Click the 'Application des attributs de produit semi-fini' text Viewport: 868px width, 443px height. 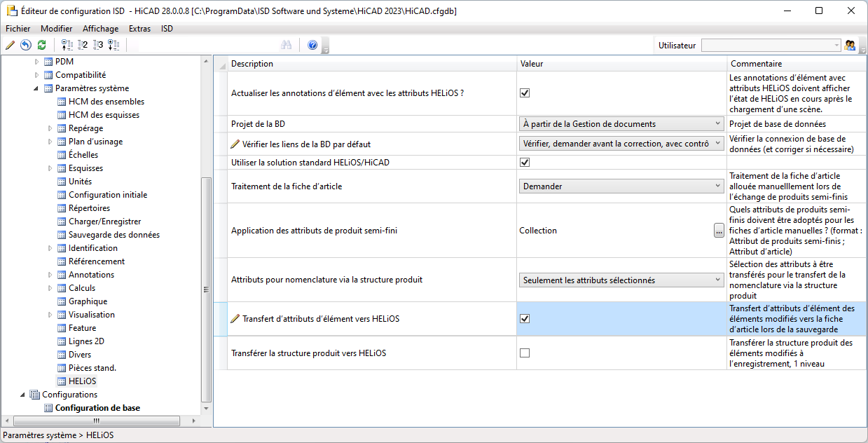(315, 231)
